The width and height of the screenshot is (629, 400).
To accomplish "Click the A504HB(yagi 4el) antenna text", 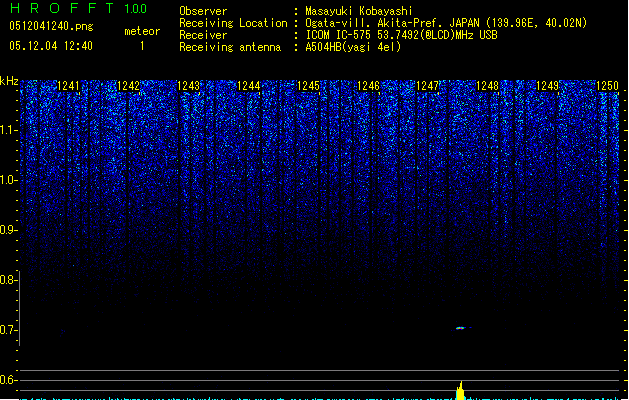I will [x=353, y=47].
